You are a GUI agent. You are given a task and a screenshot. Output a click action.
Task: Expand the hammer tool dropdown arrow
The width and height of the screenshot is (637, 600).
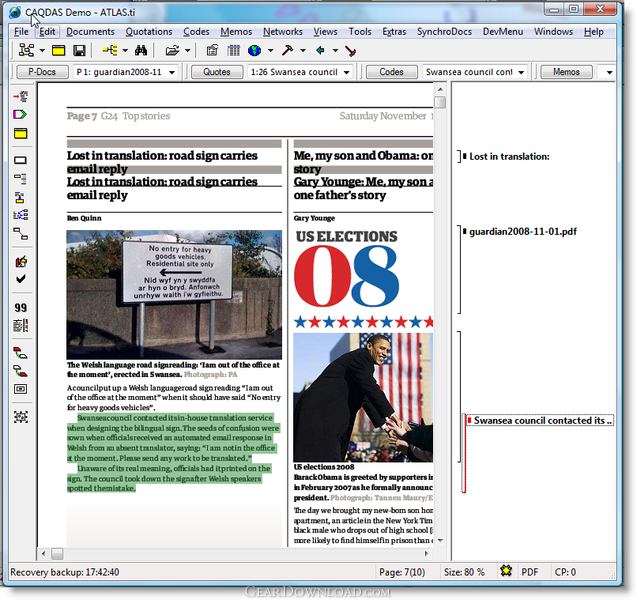tap(303, 51)
